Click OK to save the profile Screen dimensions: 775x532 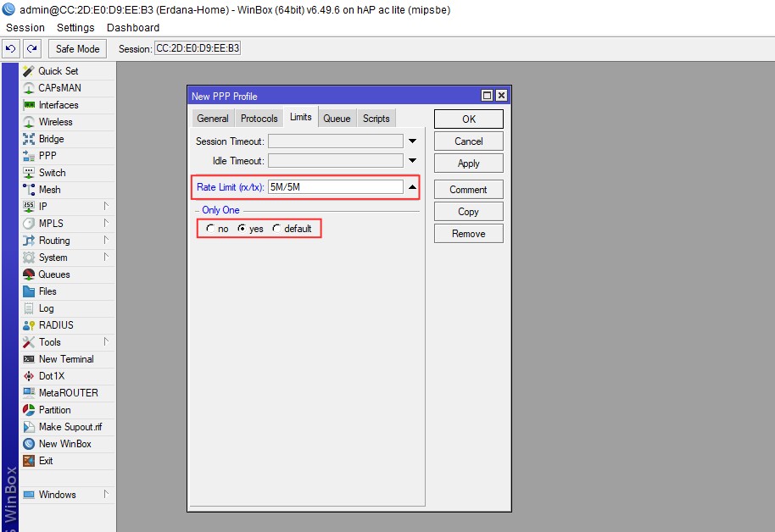[468, 119]
